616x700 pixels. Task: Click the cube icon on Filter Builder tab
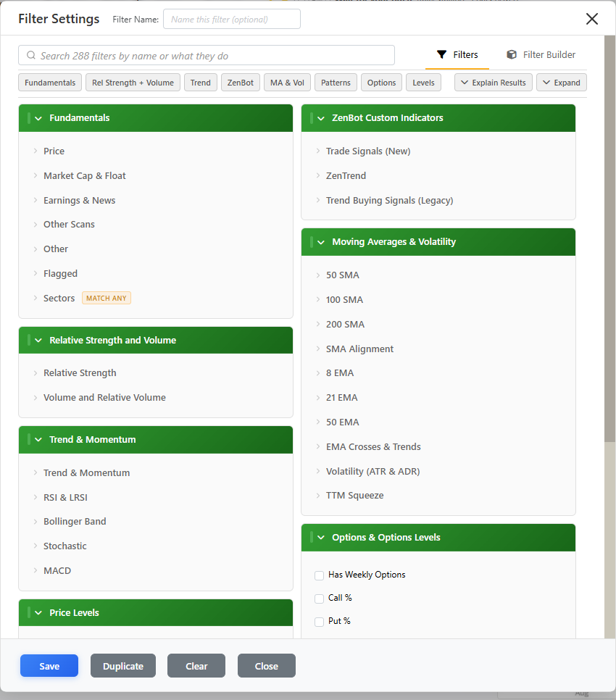512,54
